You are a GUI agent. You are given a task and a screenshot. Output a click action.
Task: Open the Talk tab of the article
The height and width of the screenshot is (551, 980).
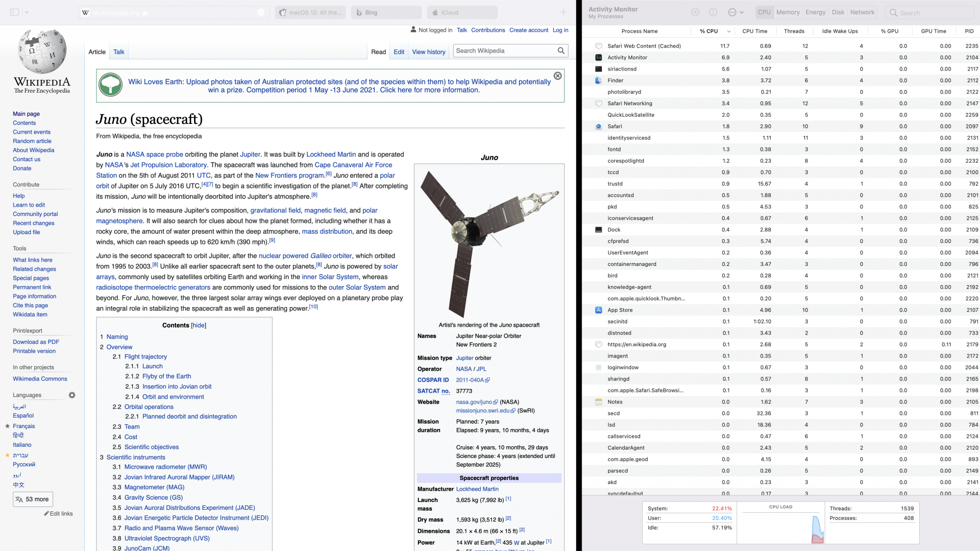point(119,52)
